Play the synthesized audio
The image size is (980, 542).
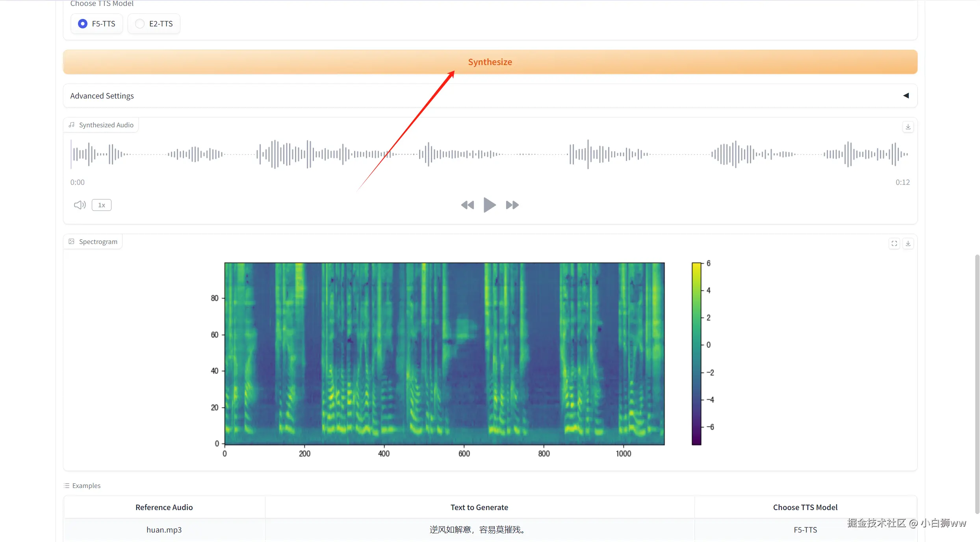coord(489,205)
